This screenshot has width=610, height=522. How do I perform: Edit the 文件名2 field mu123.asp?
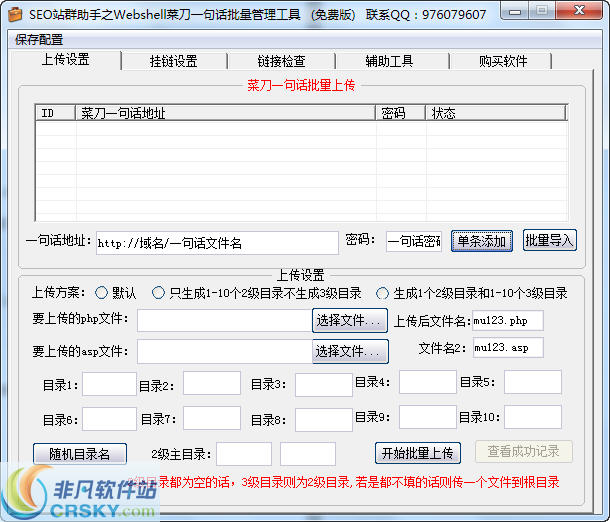tap(508, 347)
